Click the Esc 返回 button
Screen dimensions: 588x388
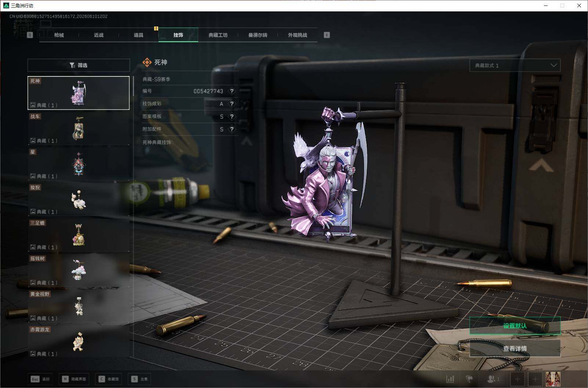tap(40, 379)
